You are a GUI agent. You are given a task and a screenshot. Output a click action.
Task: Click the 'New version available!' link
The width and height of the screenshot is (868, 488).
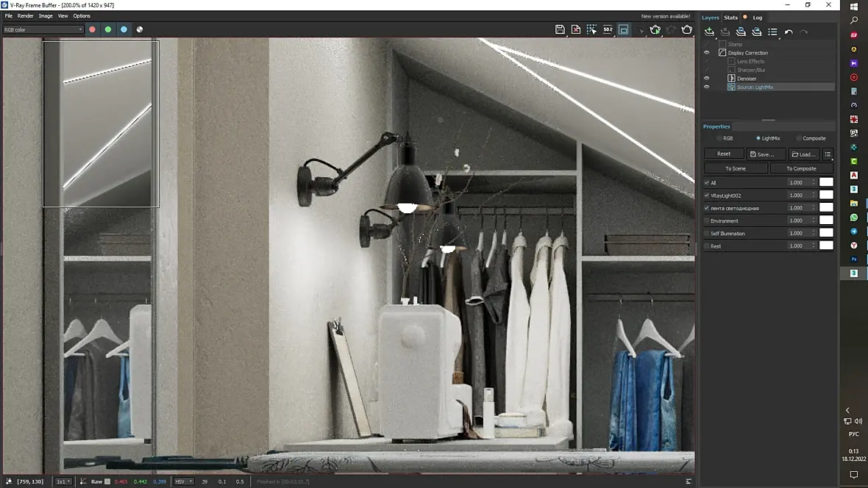[x=666, y=16]
